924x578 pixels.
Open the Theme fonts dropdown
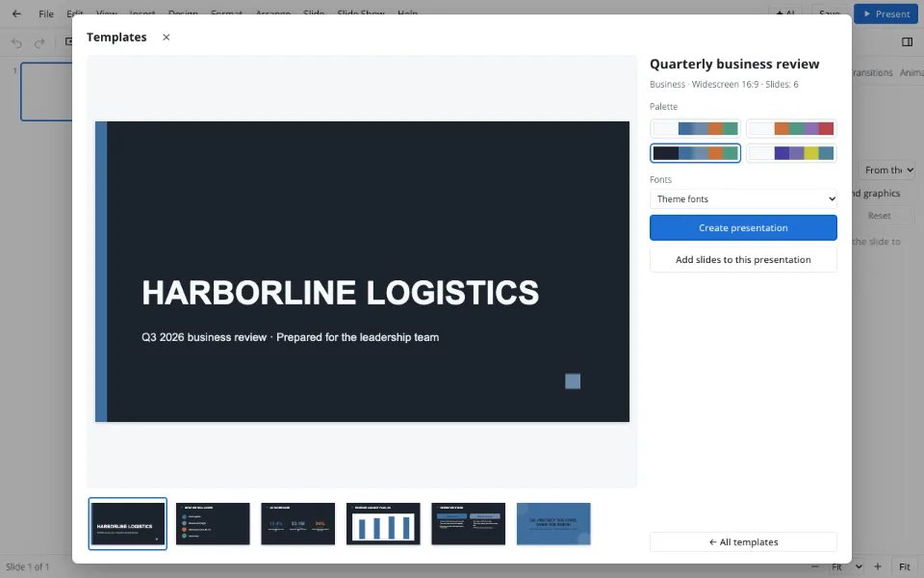click(x=743, y=198)
